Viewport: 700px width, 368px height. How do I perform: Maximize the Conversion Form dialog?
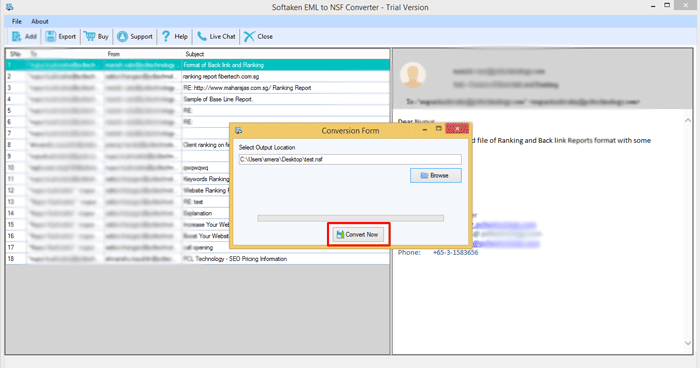(438, 129)
